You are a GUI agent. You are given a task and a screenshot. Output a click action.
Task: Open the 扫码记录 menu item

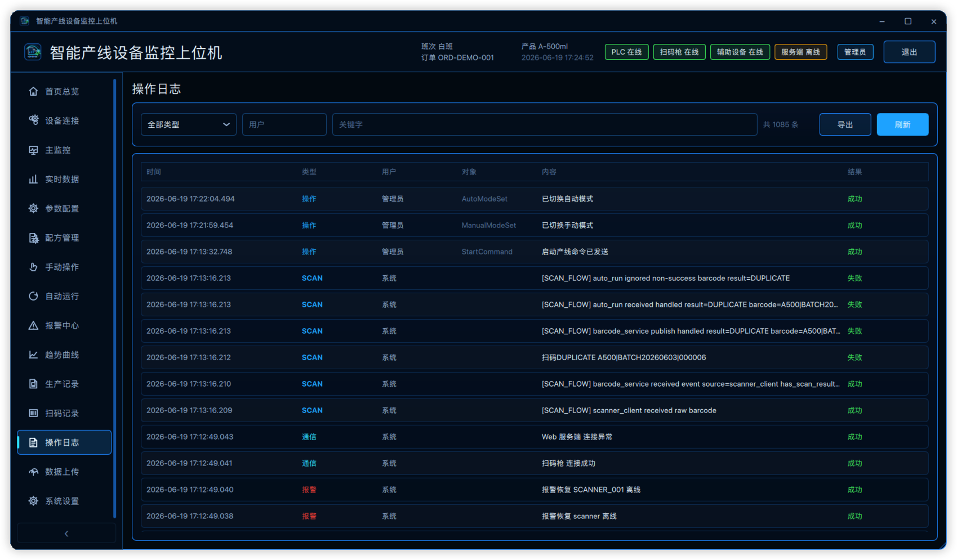[x=64, y=413]
